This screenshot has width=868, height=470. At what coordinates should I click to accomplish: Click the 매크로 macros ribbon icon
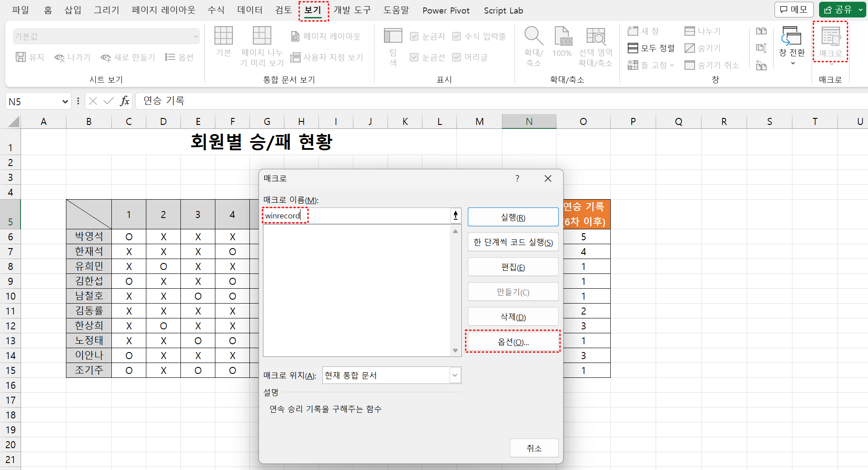[x=830, y=42]
